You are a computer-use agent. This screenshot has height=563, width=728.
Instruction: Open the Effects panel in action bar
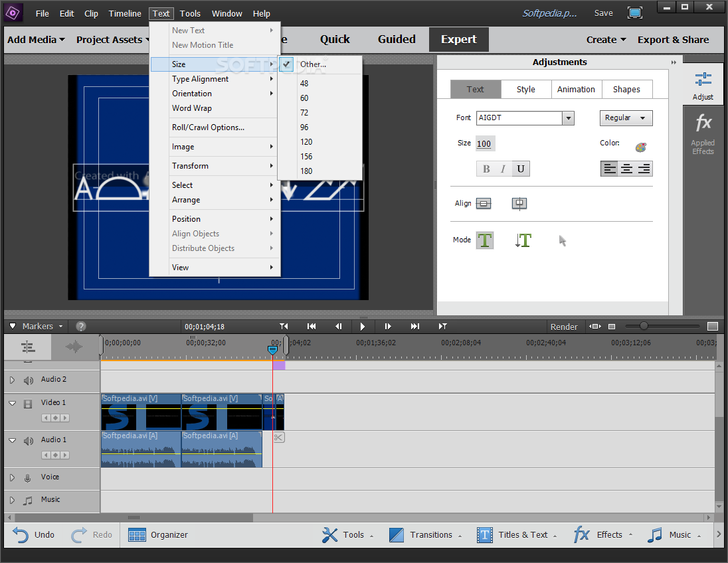[602, 534]
